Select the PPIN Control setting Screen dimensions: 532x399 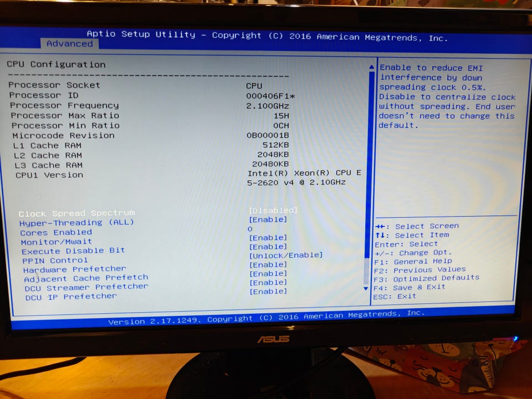pos(55,260)
